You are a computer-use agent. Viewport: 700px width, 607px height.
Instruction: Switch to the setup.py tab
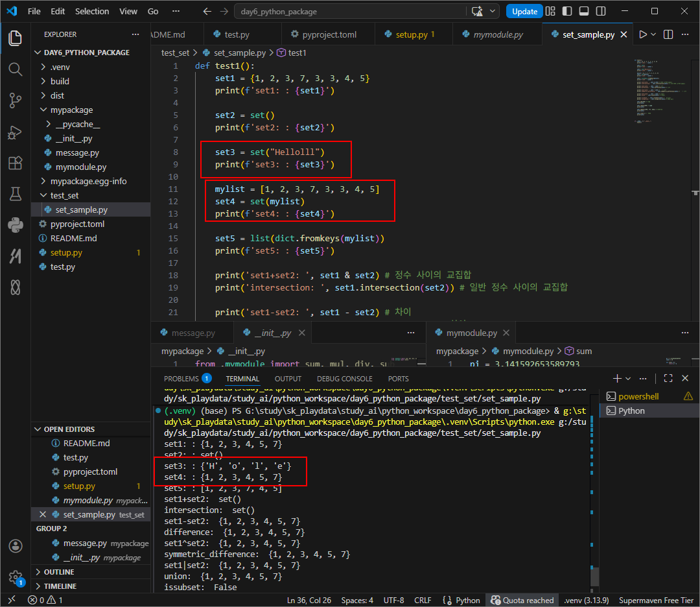pos(414,34)
